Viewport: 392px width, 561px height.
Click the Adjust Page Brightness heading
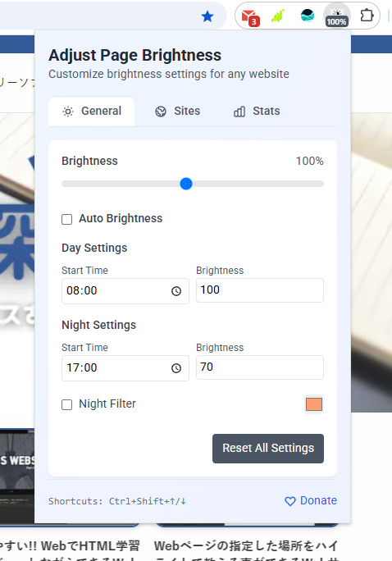pos(134,55)
